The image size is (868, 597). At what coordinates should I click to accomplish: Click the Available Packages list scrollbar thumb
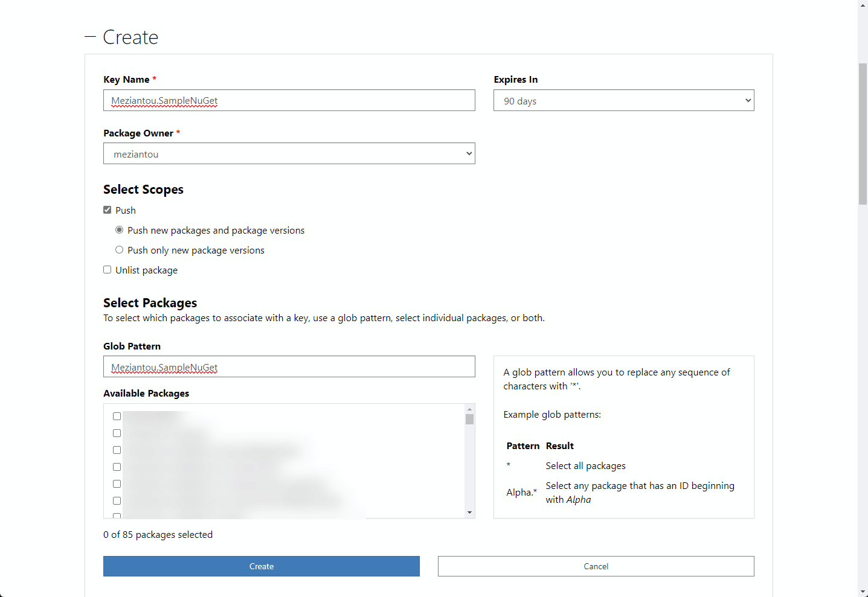(469, 420)
